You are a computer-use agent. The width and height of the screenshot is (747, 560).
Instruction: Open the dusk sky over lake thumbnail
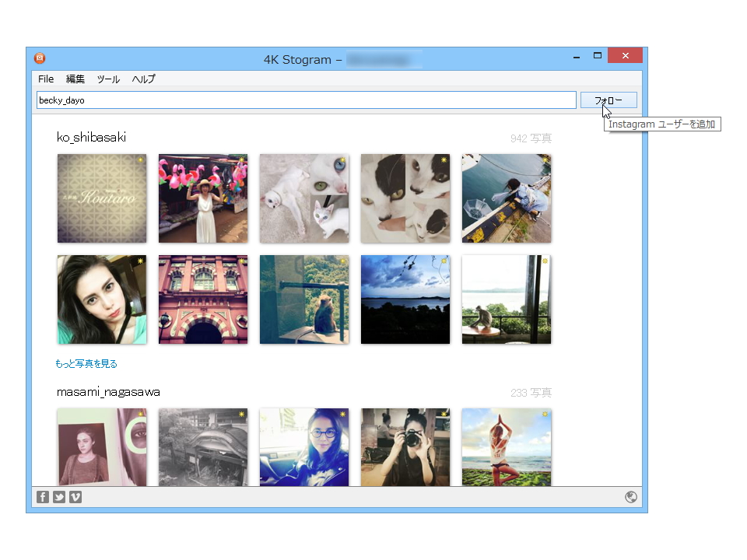click(x=405, y=299)
